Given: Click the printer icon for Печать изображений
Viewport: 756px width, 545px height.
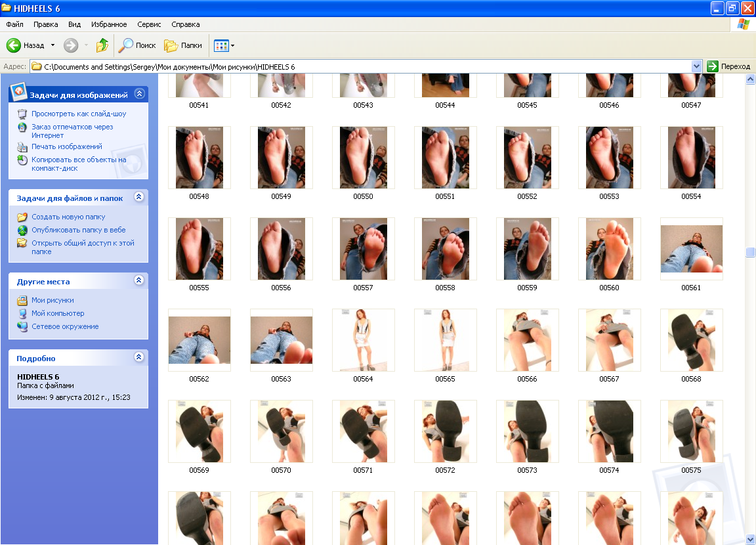Looking at the screenshot, I should [x=22, y=146].
